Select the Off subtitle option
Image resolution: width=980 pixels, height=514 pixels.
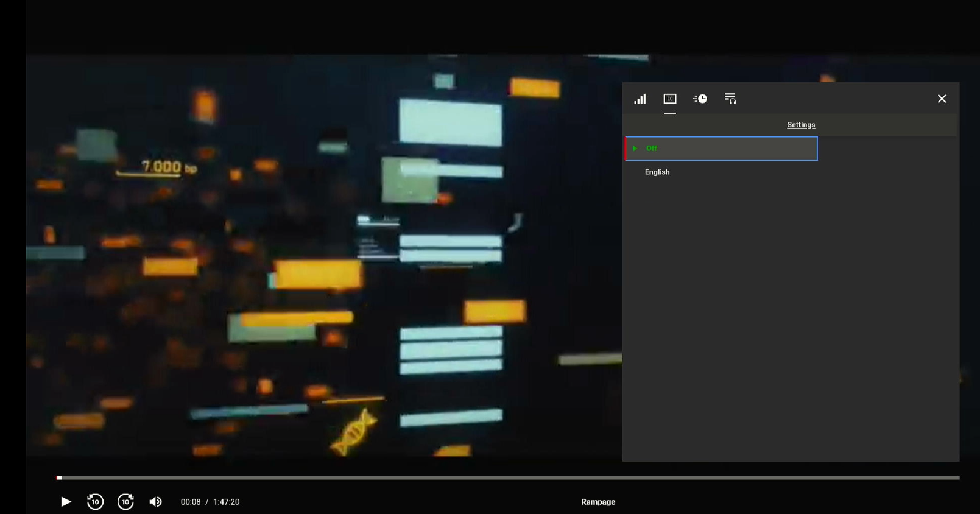point(721,149)
